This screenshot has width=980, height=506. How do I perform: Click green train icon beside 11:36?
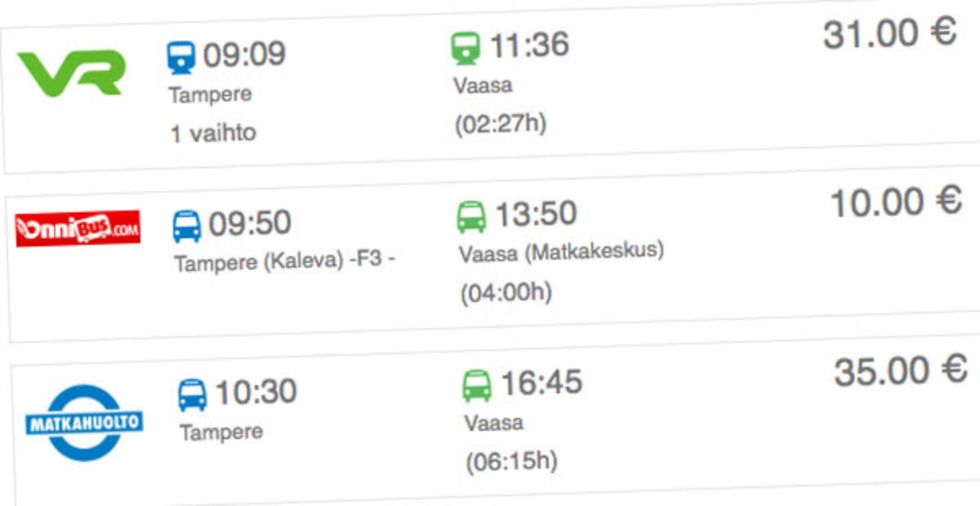[466, 48]
